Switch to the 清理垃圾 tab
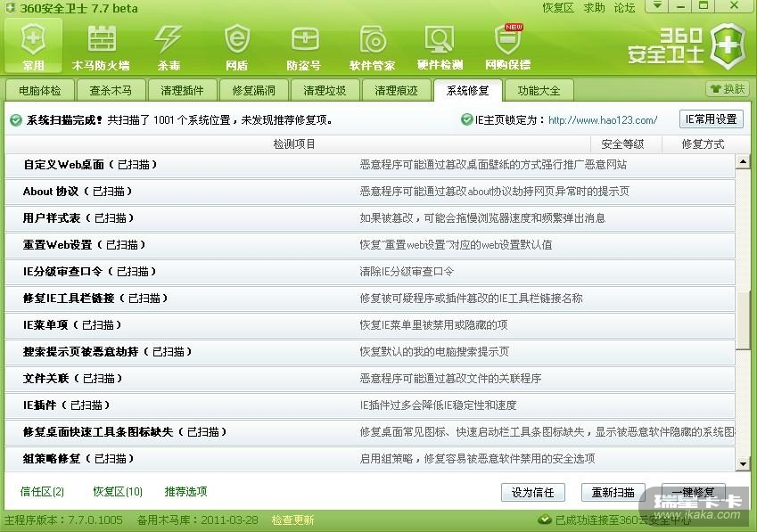The image size is (757, 532). tap(325, 90)
